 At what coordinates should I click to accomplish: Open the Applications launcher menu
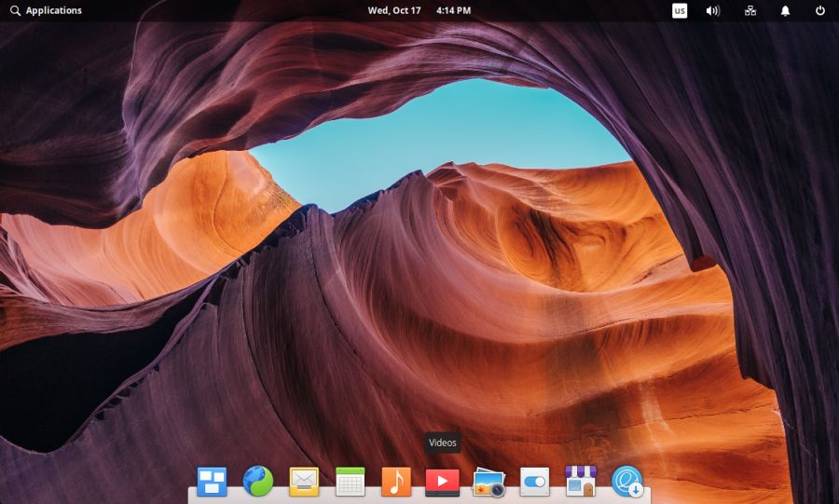[x=46, y=10]
